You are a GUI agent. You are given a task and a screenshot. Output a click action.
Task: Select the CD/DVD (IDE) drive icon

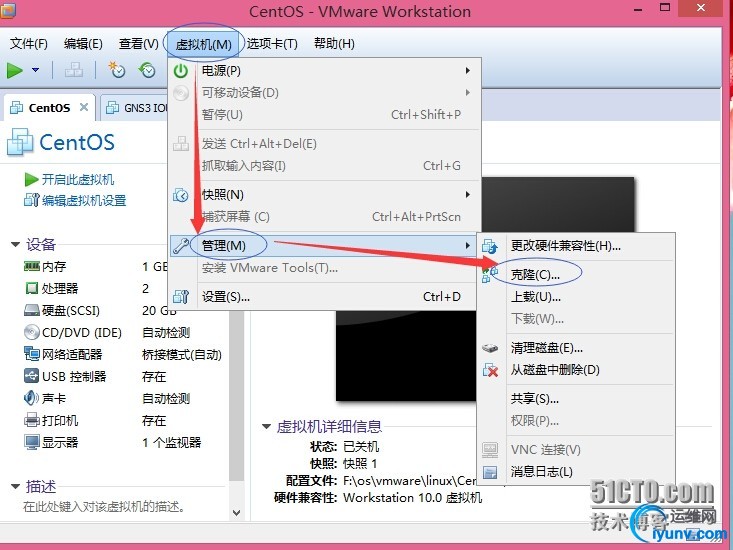pos(31,332)
